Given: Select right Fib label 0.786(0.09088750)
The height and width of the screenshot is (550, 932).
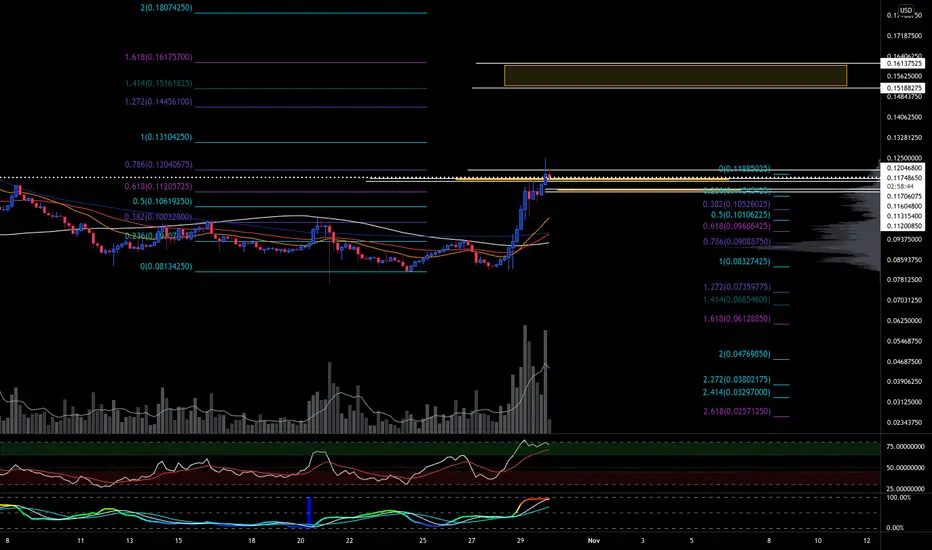Looking at the screenshot, I should [x=736, y=241].
